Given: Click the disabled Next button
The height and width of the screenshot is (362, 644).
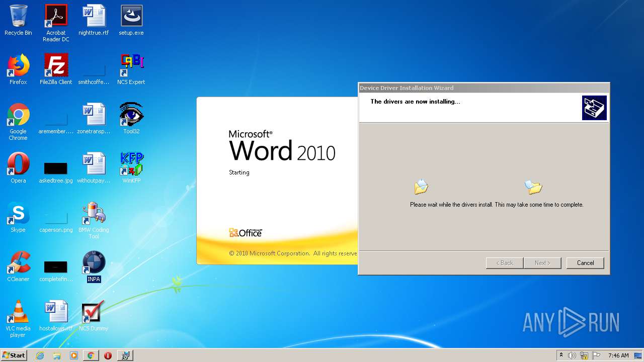Looking at the screenshot, I should (542, 263).
